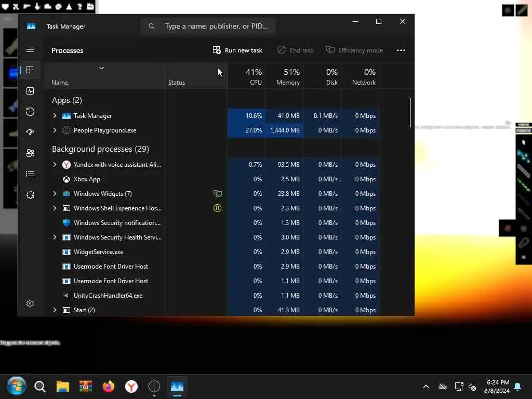The image size is (532, 399).
Task: Expand the Start (2) process group
Action: pos(55,310)
